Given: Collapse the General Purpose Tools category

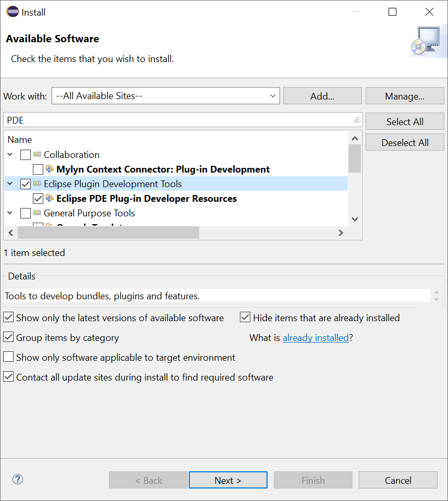Looking at the screenshot, I should (x=10, y=213).
